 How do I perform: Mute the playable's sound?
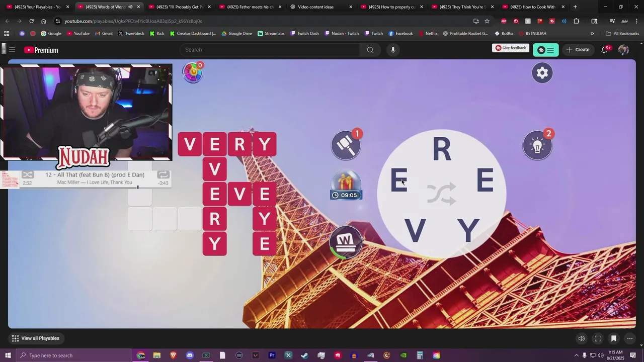click(x=582, y=338)
